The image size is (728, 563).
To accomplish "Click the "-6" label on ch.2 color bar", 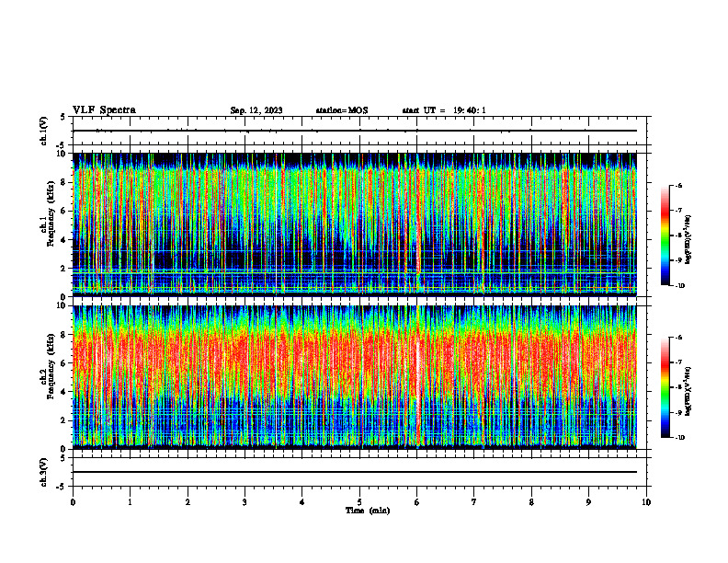I will tap(678, 338).
